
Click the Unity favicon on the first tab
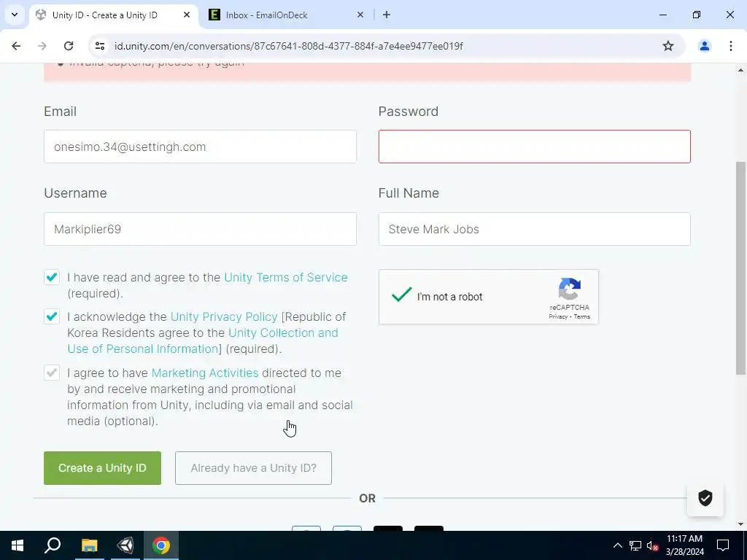click(x=41, y=15)
